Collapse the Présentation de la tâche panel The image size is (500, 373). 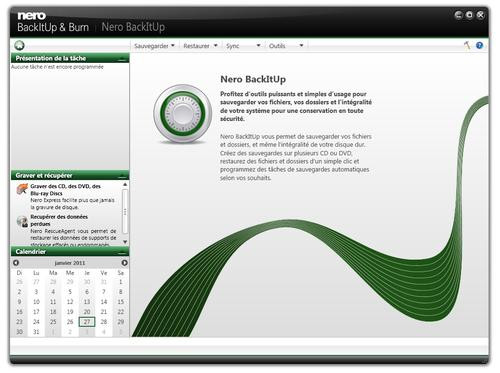click(123, 59)
